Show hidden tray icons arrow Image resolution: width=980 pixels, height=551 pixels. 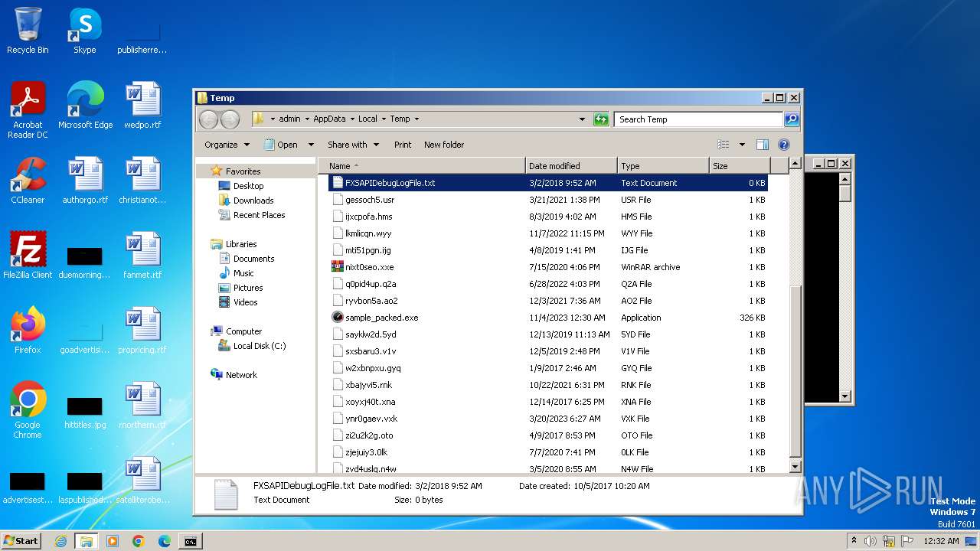[x=854, y=541]
